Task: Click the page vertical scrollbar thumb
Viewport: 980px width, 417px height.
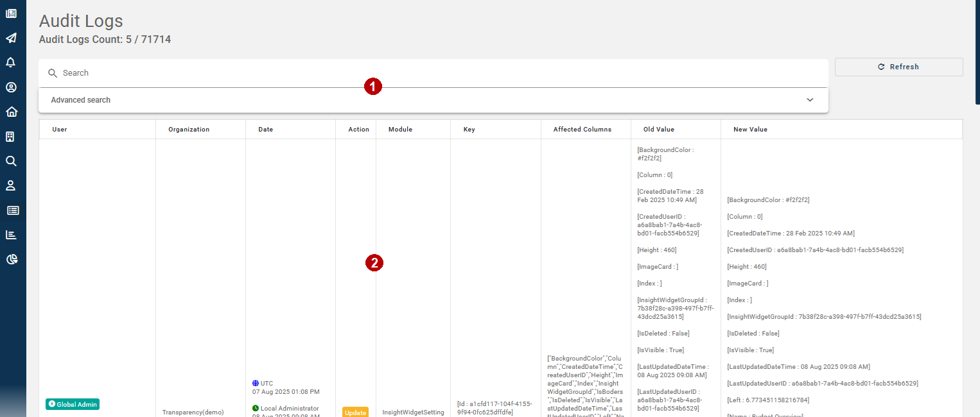Action: [x=977, y=51]
